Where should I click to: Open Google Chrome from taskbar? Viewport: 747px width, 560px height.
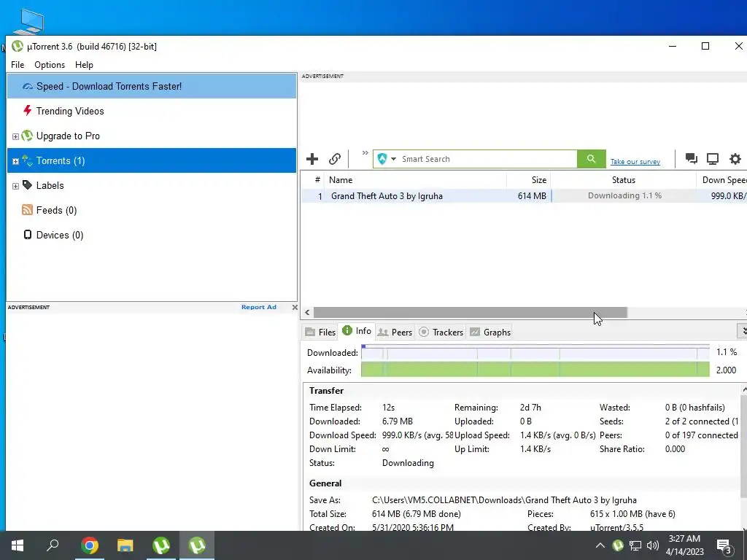click(90, 545)
